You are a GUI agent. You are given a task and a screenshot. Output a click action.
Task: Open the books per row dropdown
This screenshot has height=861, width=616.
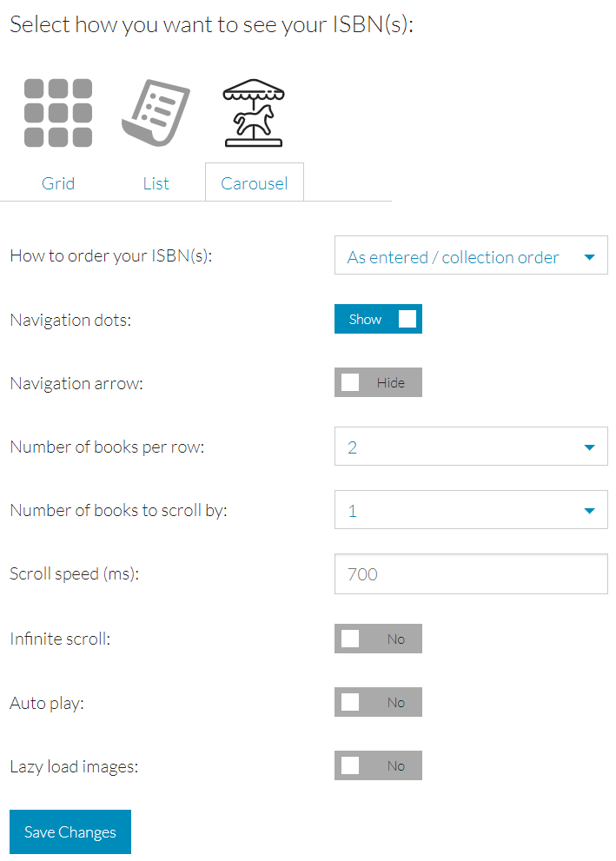471,447
